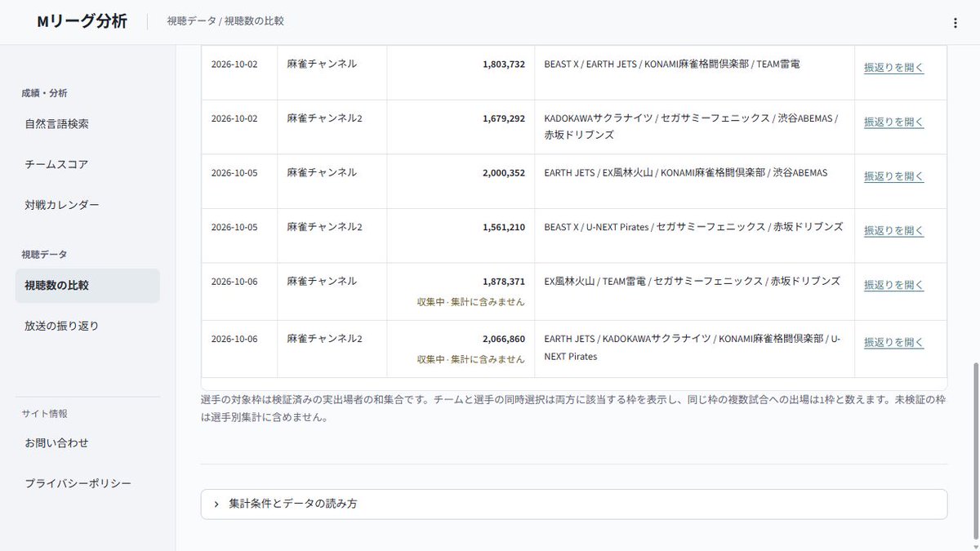Click date 2026-10-05 in the 1,561,210 row
This screenshot has height=551, width=980.
tap(234, 227)
